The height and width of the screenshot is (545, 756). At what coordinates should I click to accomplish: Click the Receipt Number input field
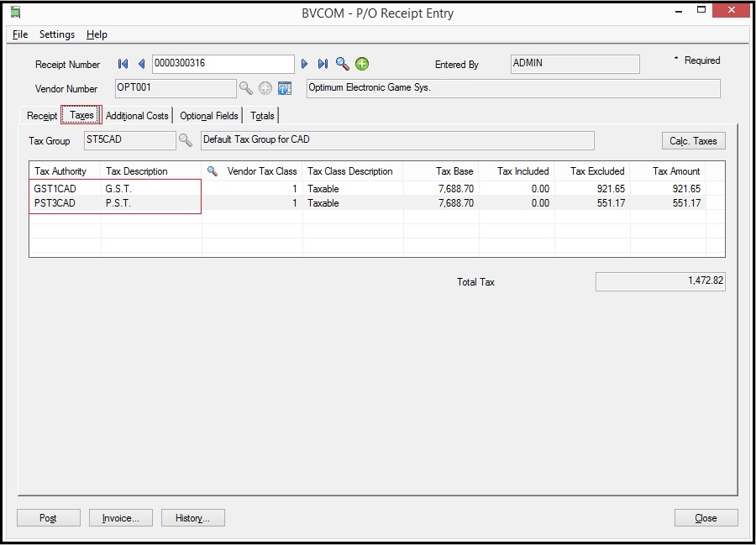click(x=223, y=64)
